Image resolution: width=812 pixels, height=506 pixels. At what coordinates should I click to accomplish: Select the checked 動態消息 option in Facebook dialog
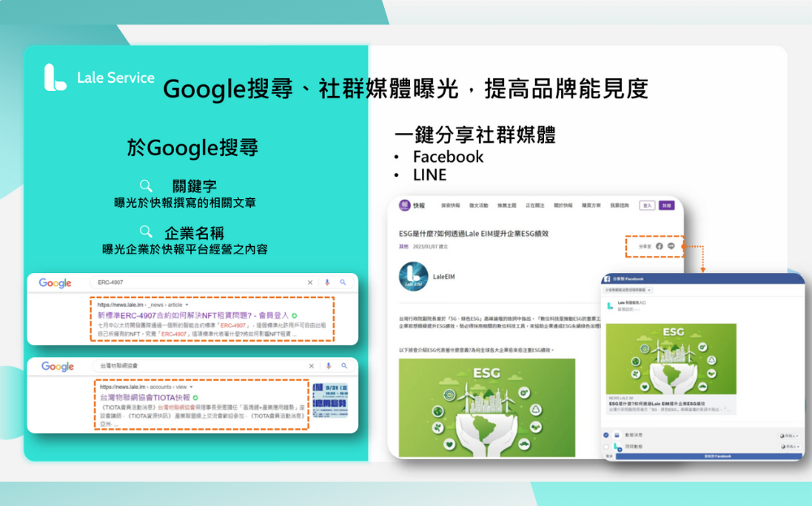(x=606, y=435)
